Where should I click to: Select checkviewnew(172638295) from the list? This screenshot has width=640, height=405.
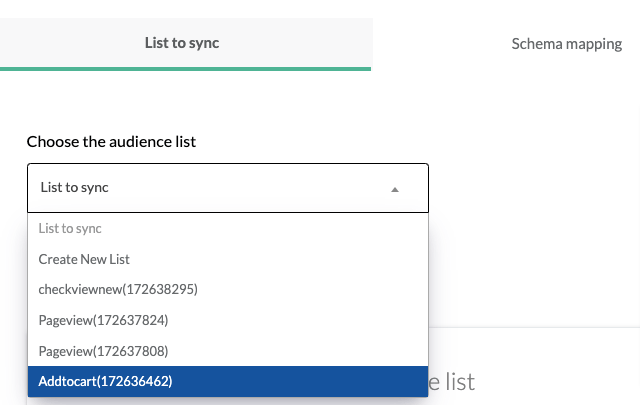pyautogui.click(x=228, y=289)
